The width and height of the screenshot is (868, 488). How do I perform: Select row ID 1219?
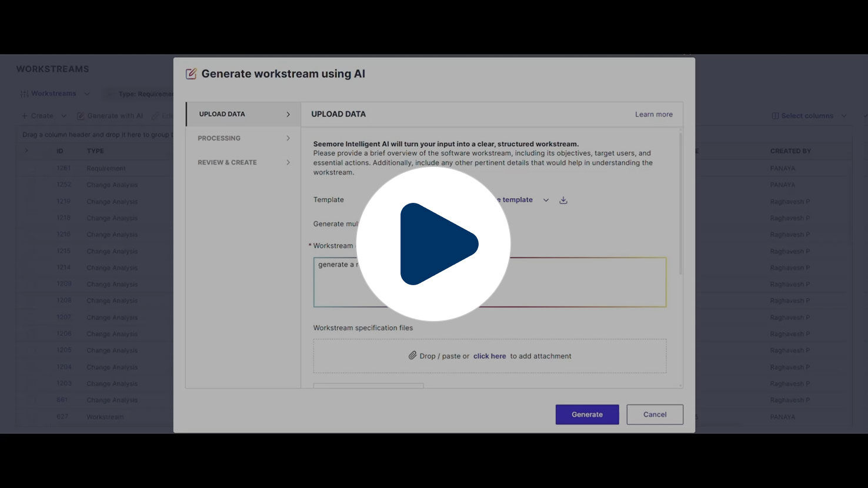64,201
